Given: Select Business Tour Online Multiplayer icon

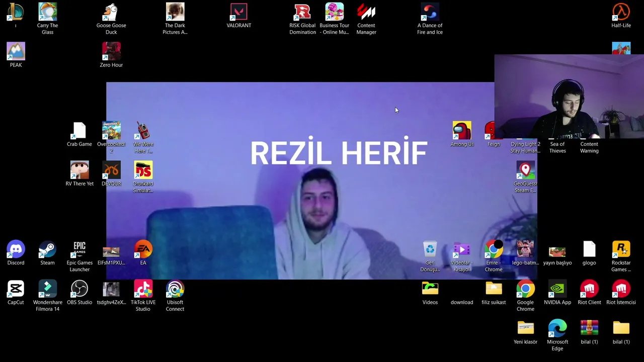Looking at the screenshot, I should [x=334, y=12].
